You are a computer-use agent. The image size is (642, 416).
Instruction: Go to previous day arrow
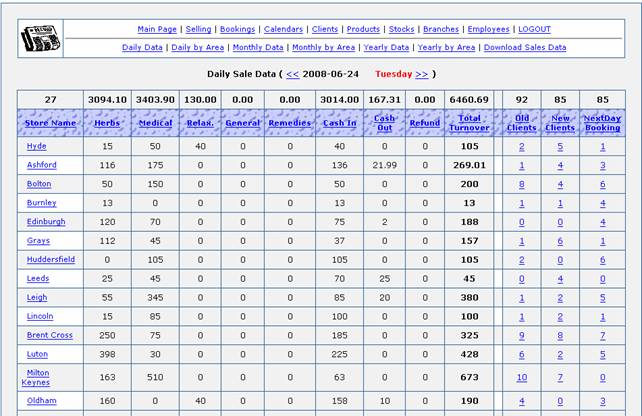click(x=292, y=74)
